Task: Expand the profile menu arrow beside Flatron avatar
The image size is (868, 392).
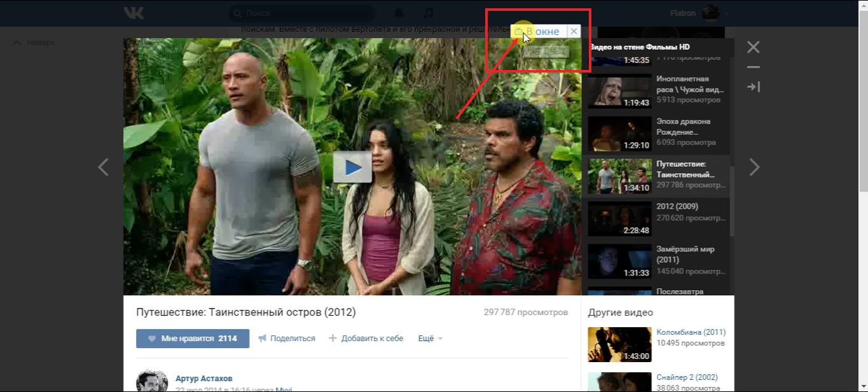Action: click(x=726, y=14)
